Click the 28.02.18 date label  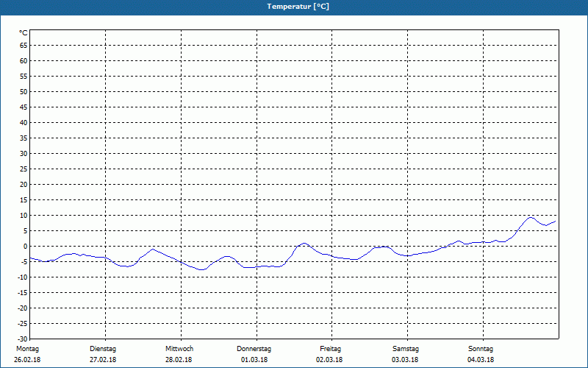click(179, 360)
